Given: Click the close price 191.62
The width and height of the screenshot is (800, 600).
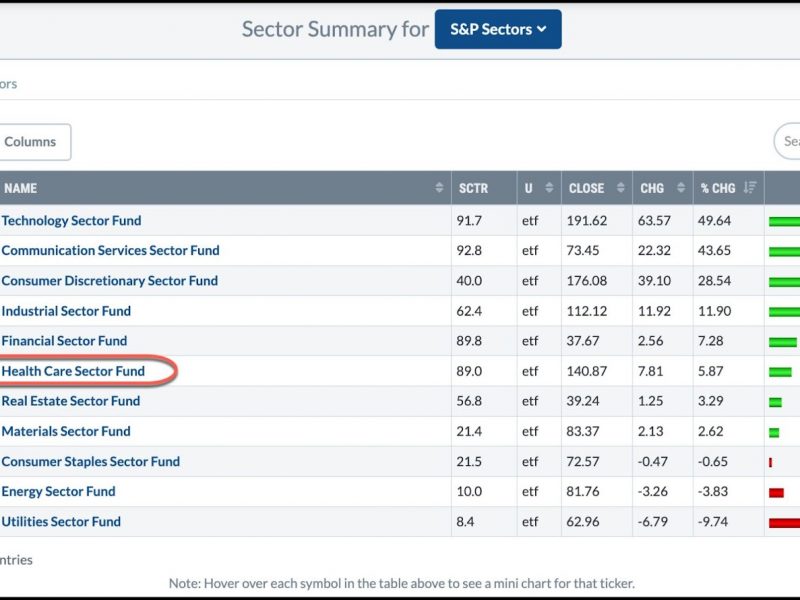Looking at the screenshot, I should [x=587, y=220].
